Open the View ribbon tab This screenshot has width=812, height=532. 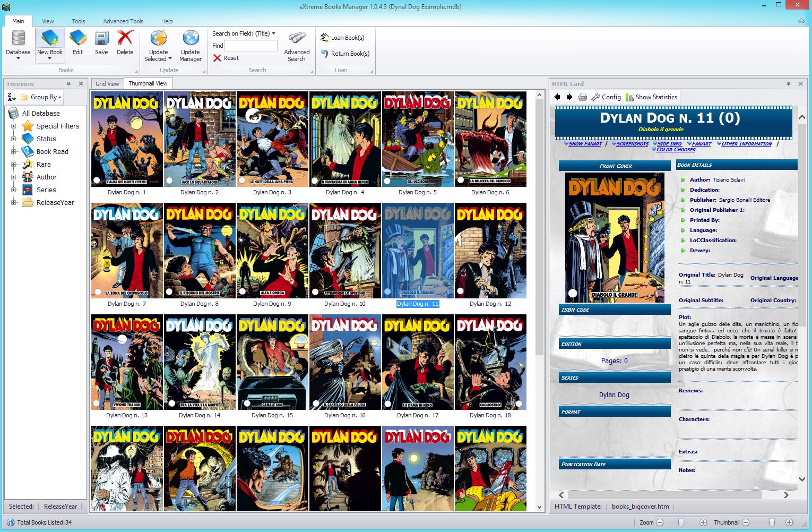click(x=48, y=21)
